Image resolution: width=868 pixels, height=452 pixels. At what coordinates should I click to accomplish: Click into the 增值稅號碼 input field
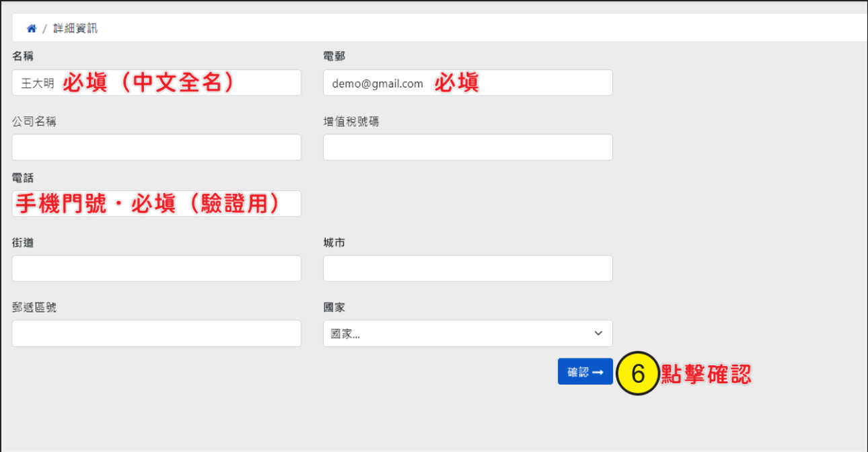point(468,147)
